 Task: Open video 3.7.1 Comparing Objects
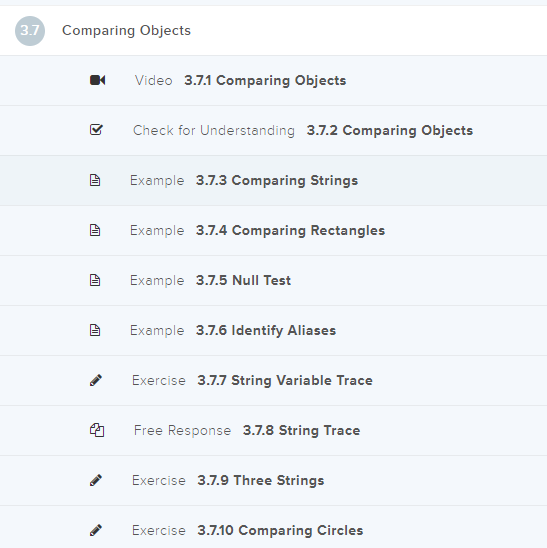pos(273,80)
